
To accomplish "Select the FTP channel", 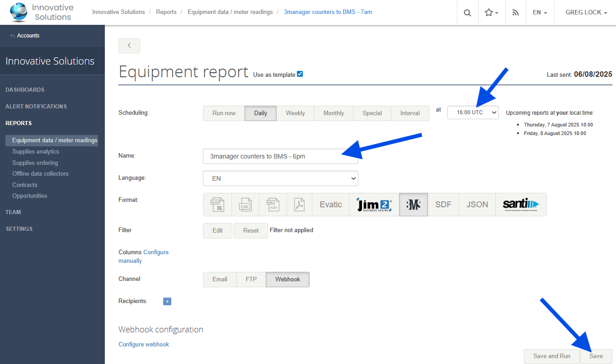I will tap(251, 280).
